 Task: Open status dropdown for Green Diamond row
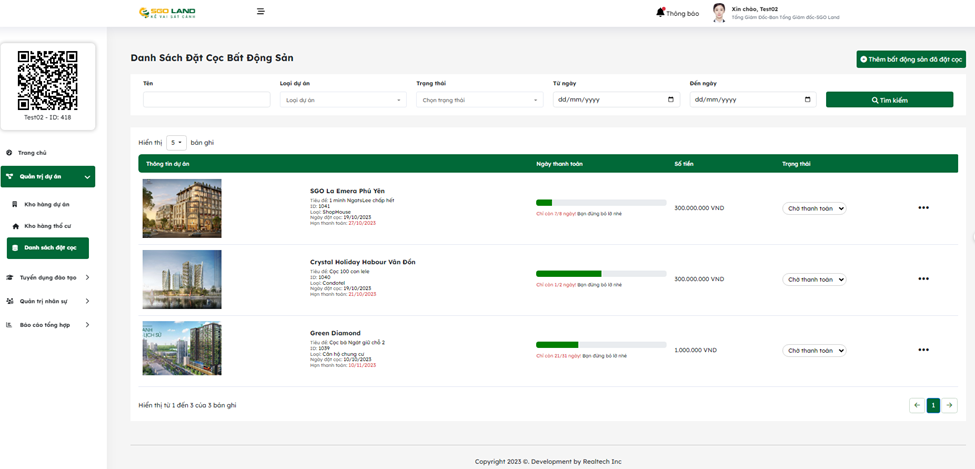click(x=814, y=351)
